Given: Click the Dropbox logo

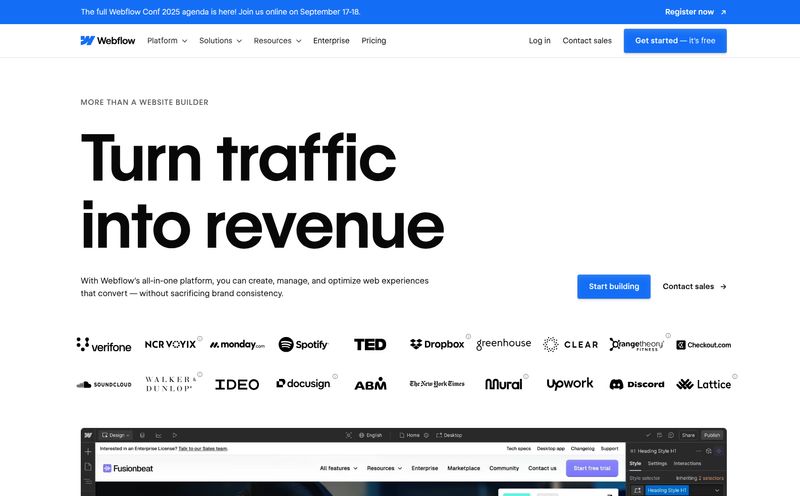Looking at the screenshot, I should pyautogui.click(x=437, y=344).
